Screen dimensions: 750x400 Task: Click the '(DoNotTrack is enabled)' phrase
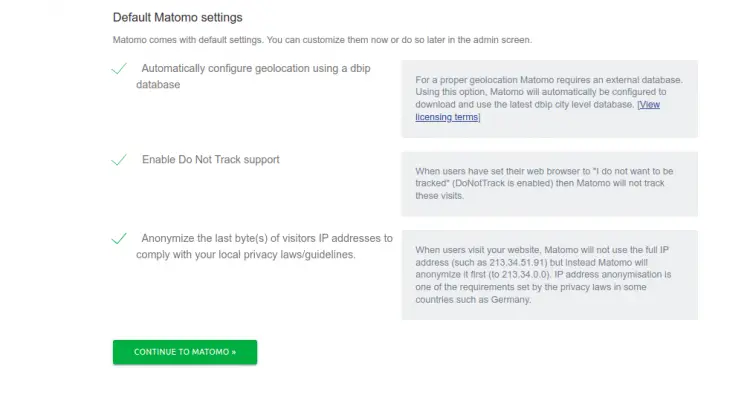point(502,184)
